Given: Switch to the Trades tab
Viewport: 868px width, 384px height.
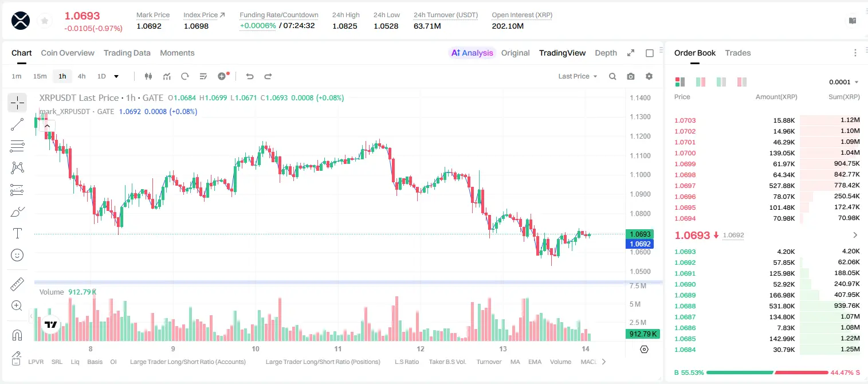Looking at the screenshot, I should [737, 53].
